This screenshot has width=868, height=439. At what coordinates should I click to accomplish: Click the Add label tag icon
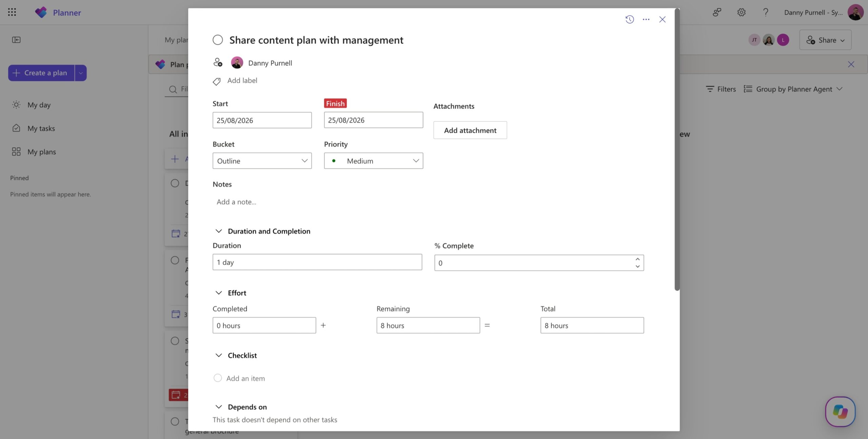point(217,81)
